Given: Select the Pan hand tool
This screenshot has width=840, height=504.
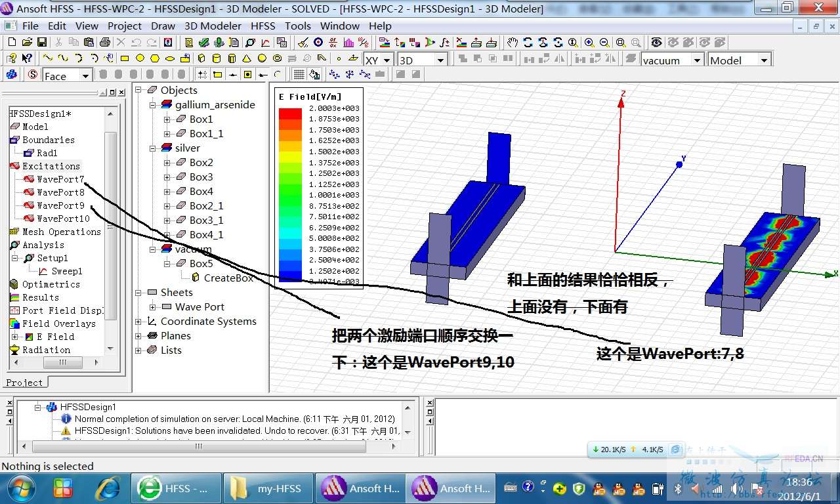Looking at the screenshot, I should [x=512, y=42].
